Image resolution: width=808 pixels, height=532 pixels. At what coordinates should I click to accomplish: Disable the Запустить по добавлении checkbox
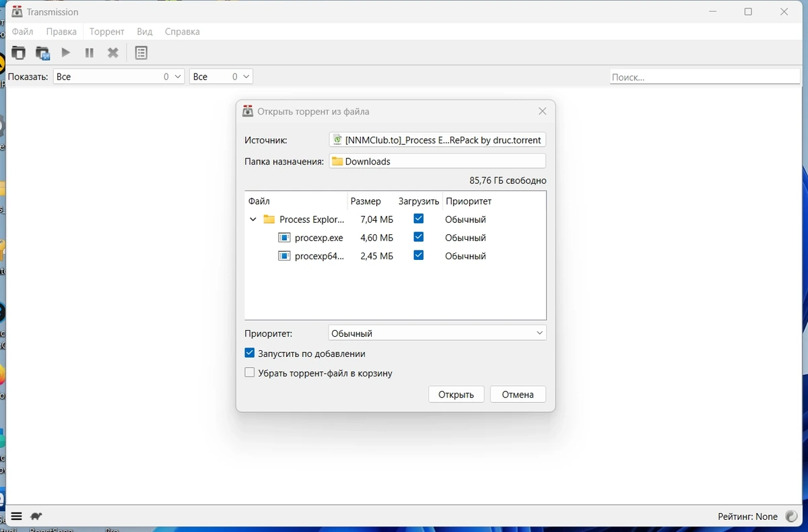250,353
